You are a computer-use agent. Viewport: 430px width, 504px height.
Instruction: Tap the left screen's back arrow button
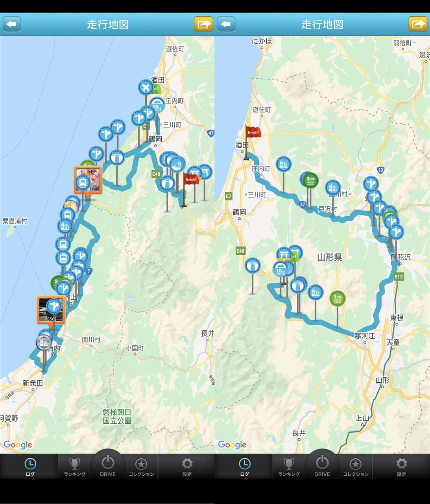pyautogui.click(x=12, y=24)
